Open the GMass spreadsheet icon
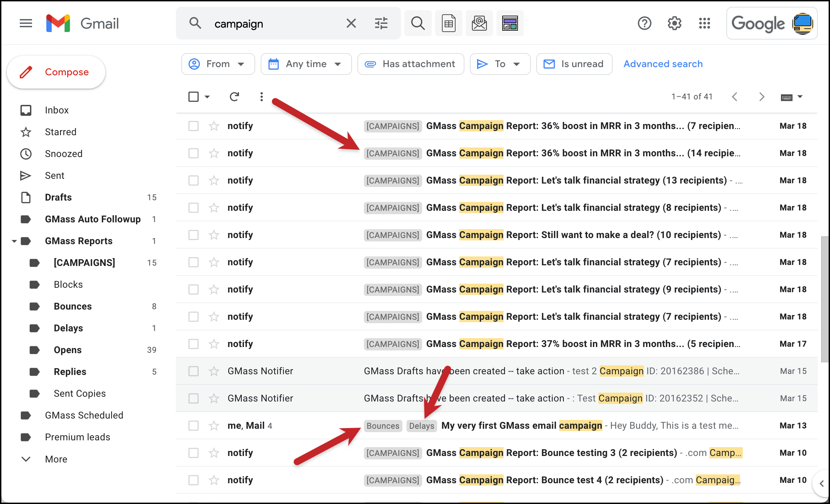The width and height of the screenshot is (830, 504). [448, 23]
